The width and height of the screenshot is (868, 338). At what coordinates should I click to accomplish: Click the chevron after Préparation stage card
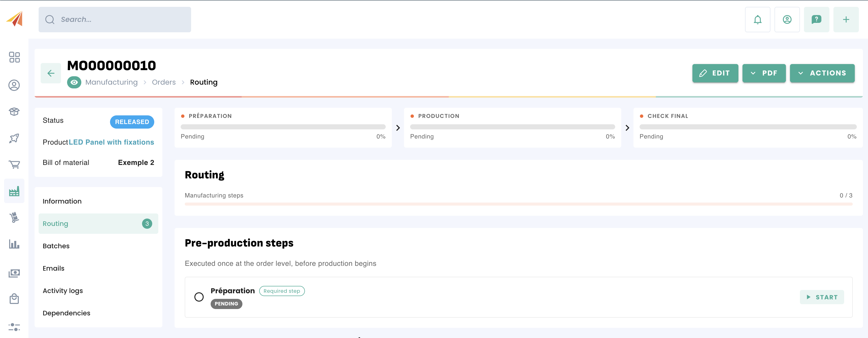tap(398, 128)
